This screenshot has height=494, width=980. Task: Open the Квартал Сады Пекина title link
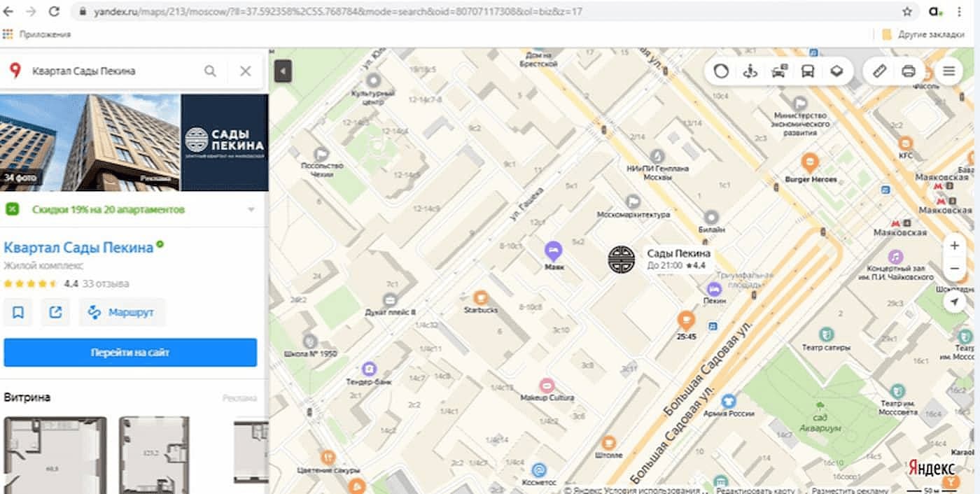[x=78, y=247]
